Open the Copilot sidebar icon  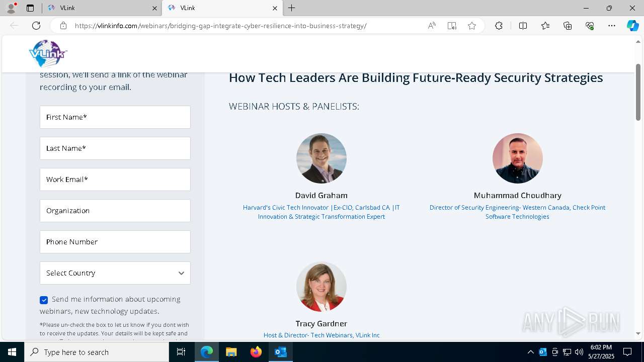(x=632, y=26)
